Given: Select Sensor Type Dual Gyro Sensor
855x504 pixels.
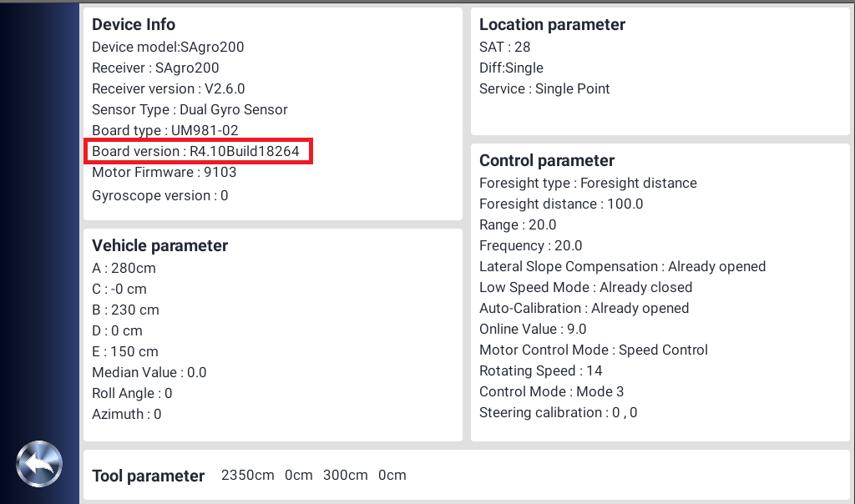Looking at the screenshot, I should click(x=190, y=109).
